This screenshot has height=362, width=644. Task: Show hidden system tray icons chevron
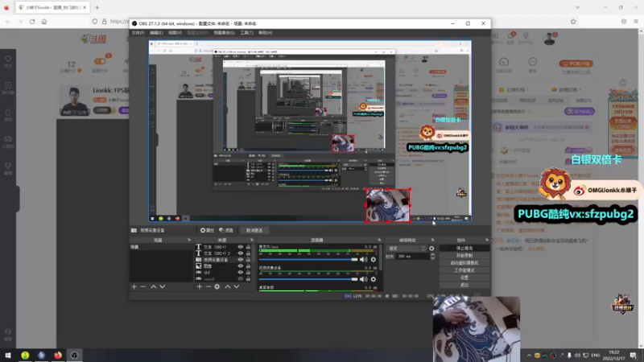coord(529,356)
